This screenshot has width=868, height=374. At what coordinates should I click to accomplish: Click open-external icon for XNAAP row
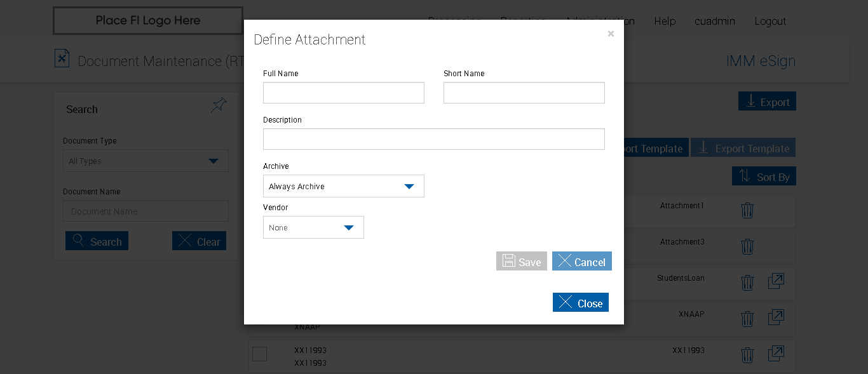click(776, 317)
